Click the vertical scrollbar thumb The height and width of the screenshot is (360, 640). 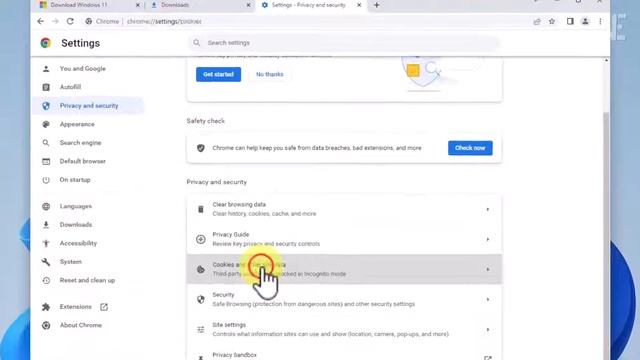[x=606, y=235]
